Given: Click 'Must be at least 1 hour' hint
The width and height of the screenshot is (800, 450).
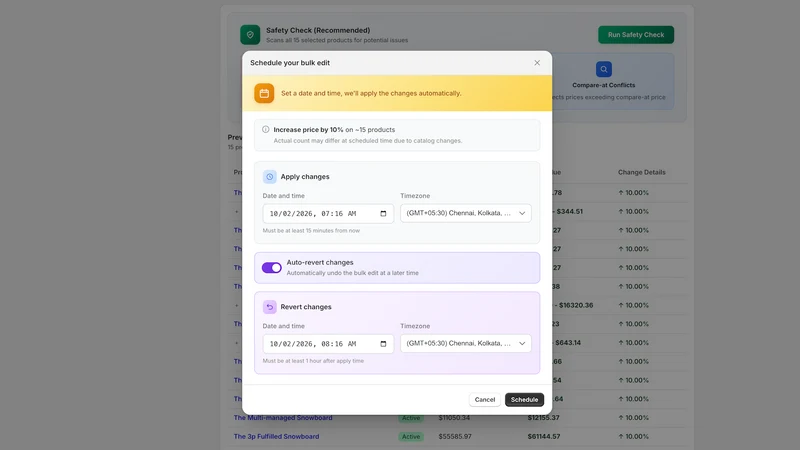Looking at the screenshot, I should pos(313,361).
